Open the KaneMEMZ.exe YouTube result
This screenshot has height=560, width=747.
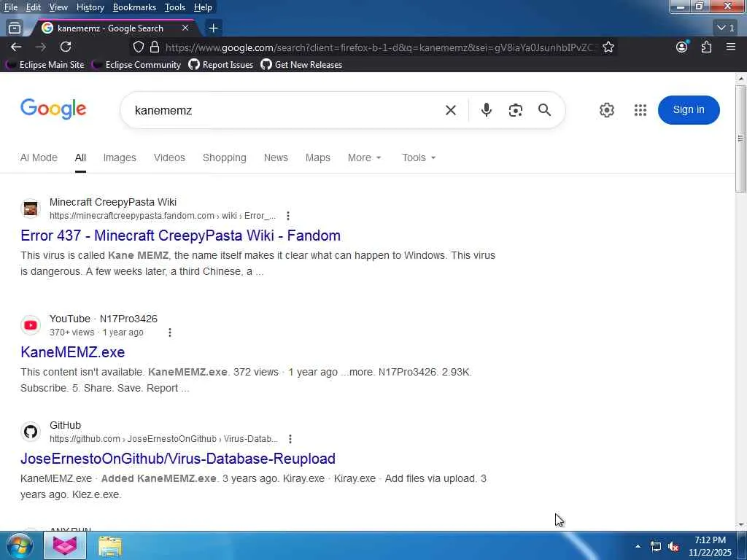(72, 352)
